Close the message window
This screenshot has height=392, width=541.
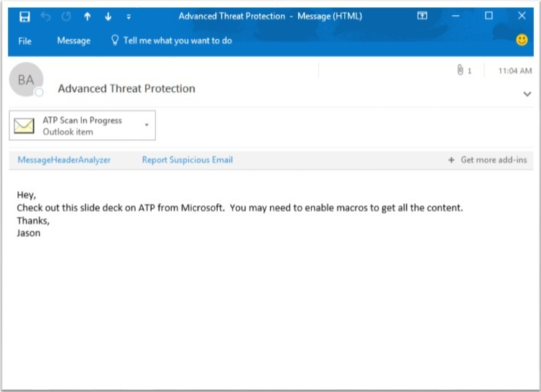[x=522, y=16]
